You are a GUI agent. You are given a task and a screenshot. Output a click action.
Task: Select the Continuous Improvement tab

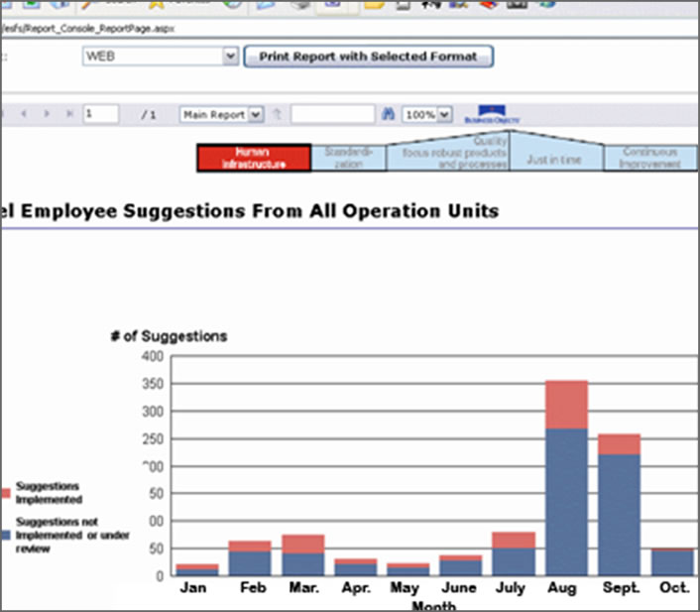[649, 159]
